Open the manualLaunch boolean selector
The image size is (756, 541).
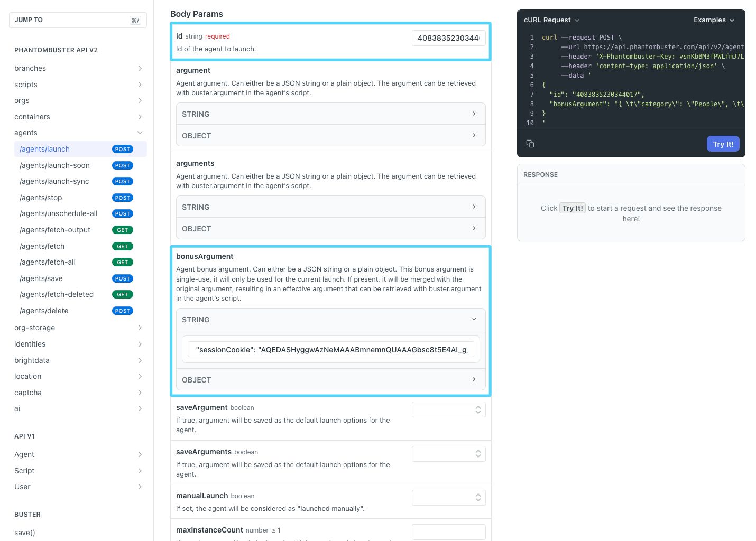tap(448, 498)
